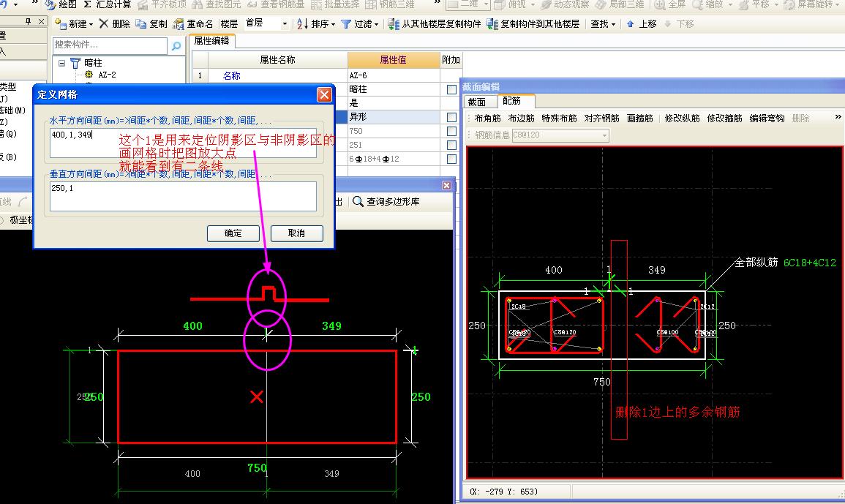
Task: Click 复制构件到其他楼层 icon
Action: tap(492, 23)
